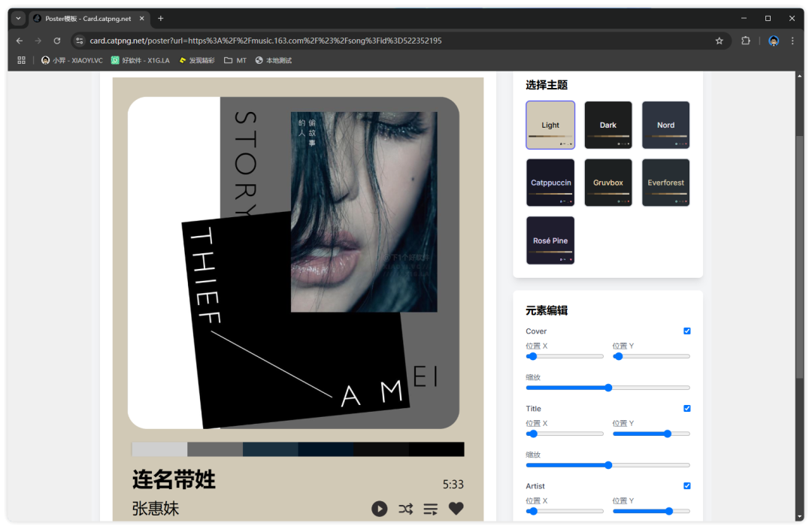Viewport: 812px width, 529px height.
Task: Open the browser extensions menu
Action: (746, 41)
